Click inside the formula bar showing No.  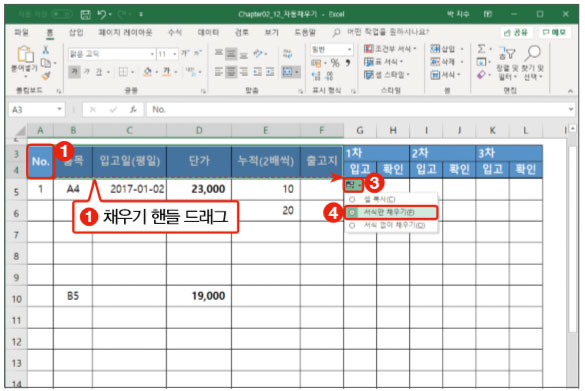point(358,109)
